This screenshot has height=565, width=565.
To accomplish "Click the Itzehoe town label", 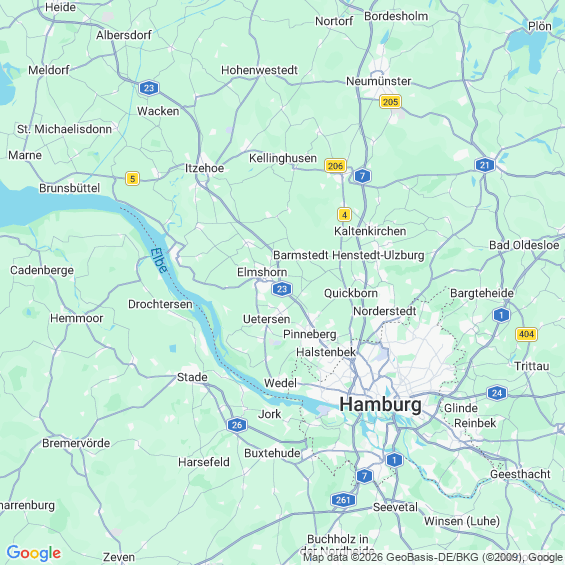I will 204,168.
